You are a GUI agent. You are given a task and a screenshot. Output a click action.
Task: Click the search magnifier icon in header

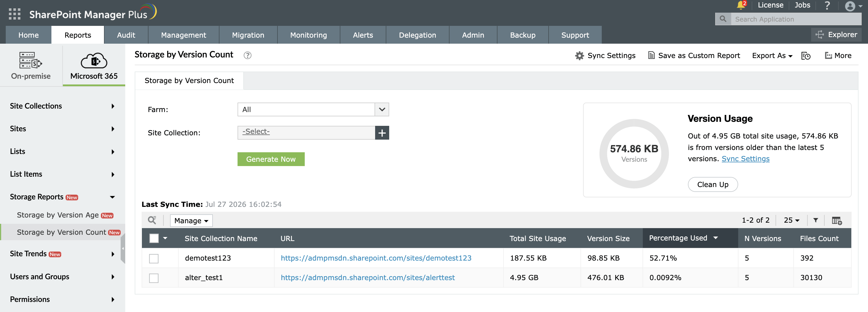click(x=723, y=19)
